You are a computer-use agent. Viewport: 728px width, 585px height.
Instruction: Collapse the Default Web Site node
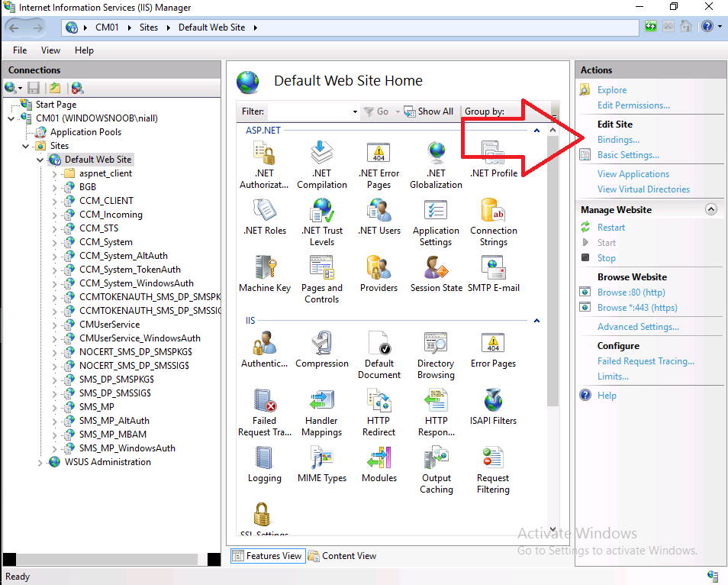(x=40, y=160)
